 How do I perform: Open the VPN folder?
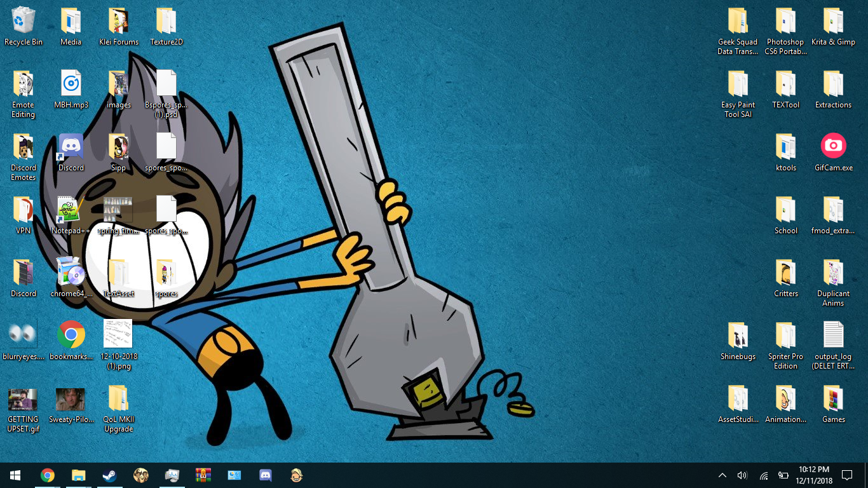pyautogui.click(x=24, y=215)
